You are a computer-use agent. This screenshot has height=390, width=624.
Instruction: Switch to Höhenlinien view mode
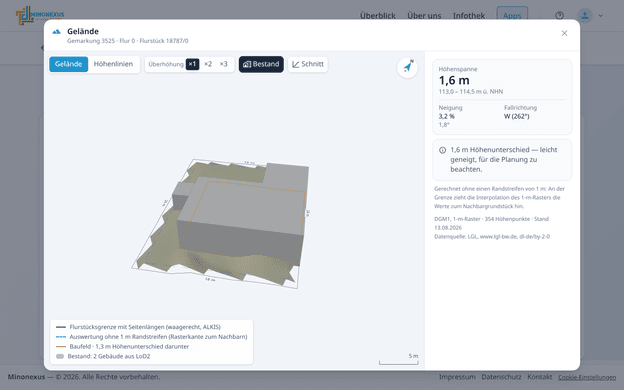pos(113,64)
